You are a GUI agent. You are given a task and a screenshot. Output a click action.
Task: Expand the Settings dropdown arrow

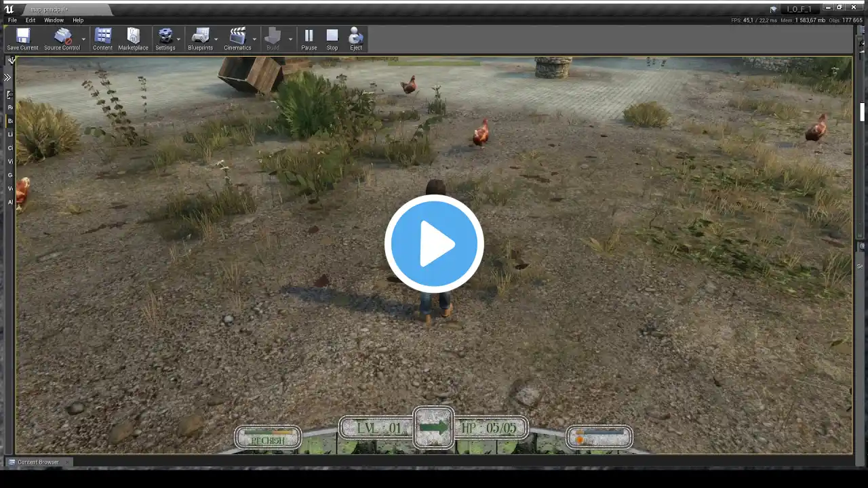[178, 39]
